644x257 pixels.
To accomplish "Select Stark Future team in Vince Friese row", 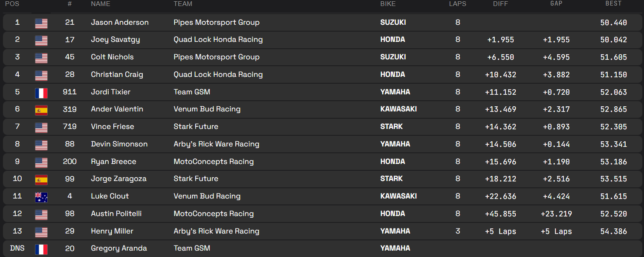I will coord(196,126).
